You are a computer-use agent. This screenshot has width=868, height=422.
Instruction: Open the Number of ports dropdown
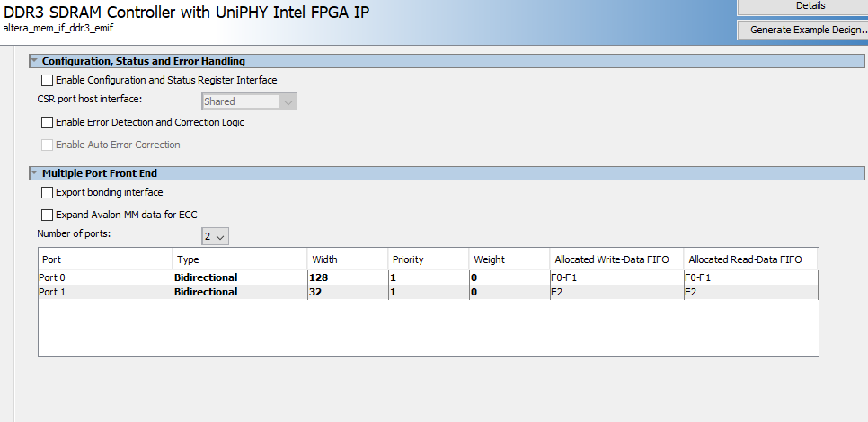[215, 237]
